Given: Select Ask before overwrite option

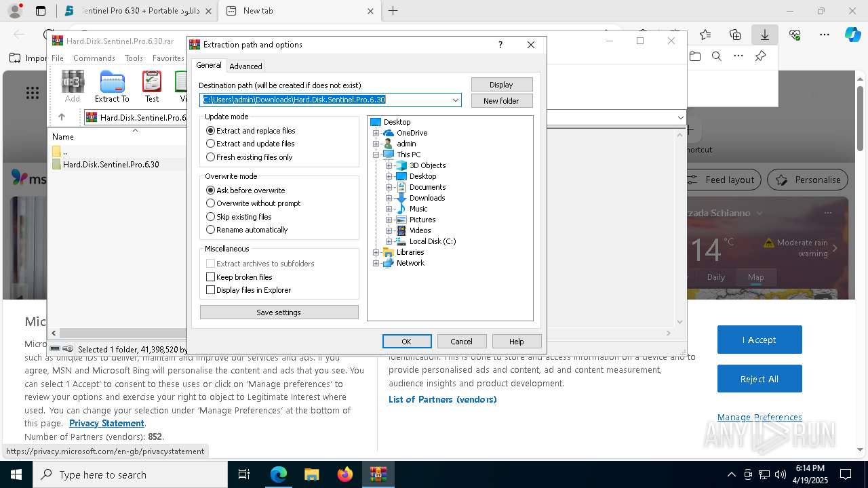Looking at the screenshot, I should pyautogui.click(x=245, y=190).
